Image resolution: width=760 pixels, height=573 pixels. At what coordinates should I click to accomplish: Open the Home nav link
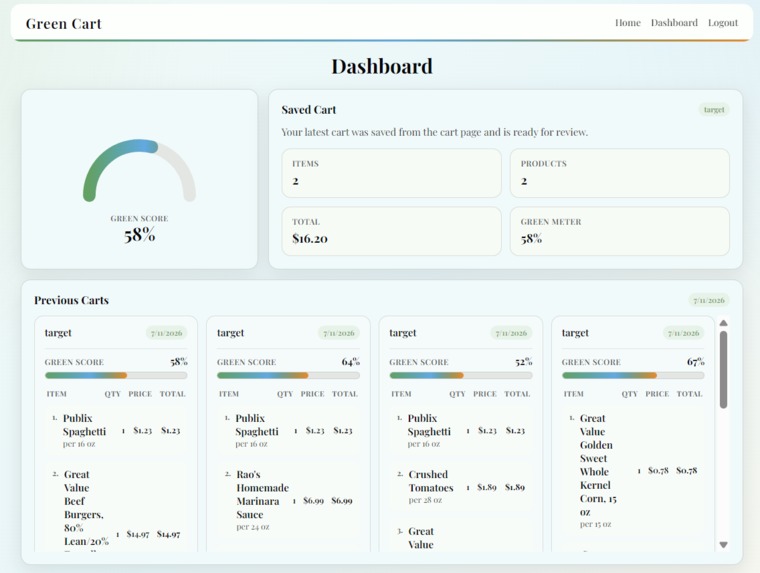tap(628, 23)
